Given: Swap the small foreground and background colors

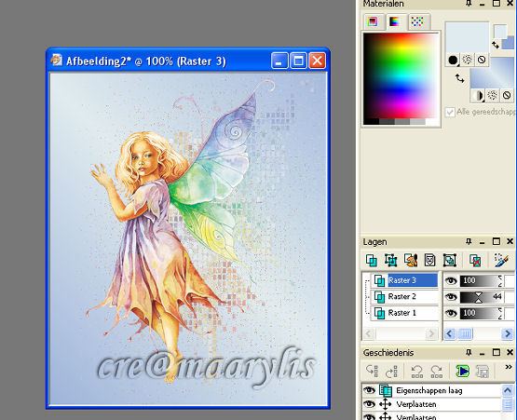Looking at the screenshot, I should (496, 45).
